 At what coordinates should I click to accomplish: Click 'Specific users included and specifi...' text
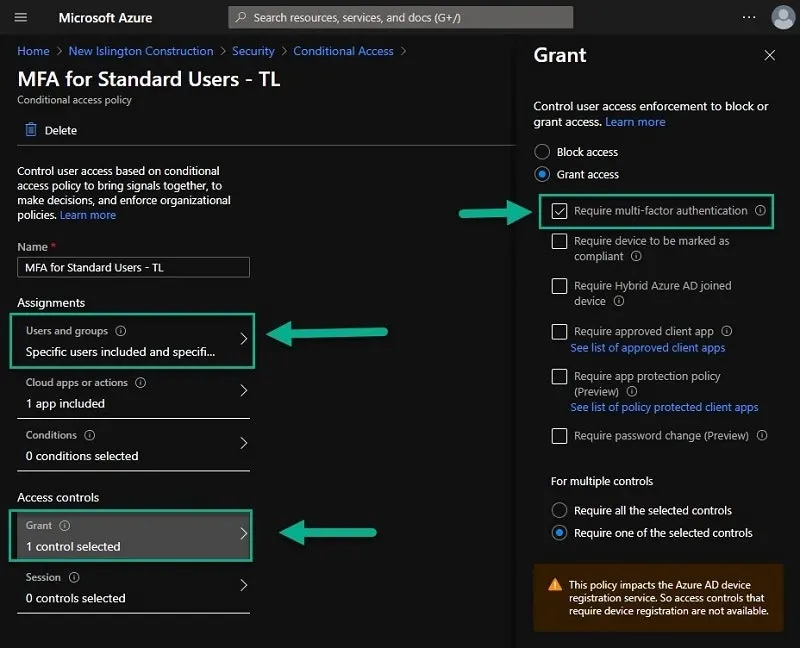pyautogui.click(x=120, y=352)
